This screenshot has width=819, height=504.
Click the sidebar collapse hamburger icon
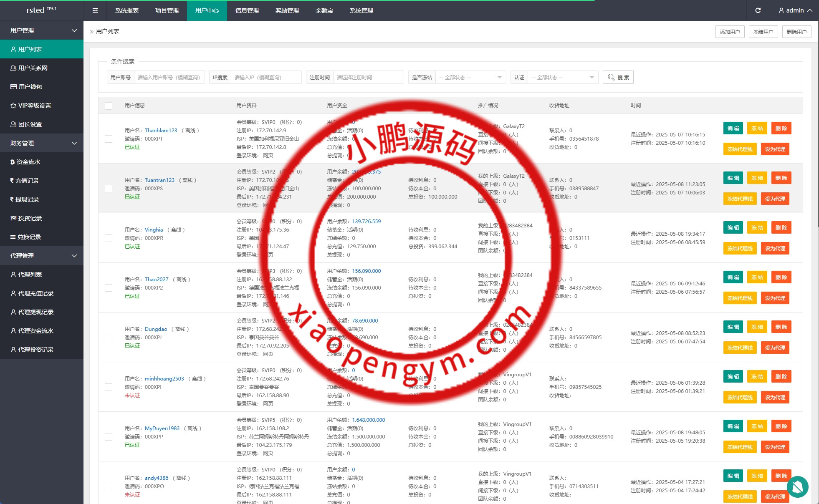click(x=95, y=10)
